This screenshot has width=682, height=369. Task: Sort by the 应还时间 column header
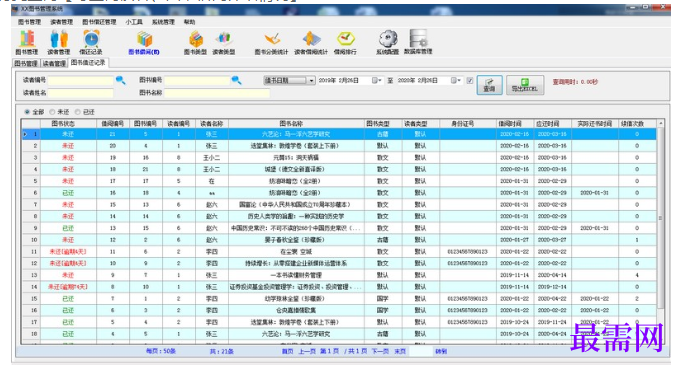pos(553,124)
